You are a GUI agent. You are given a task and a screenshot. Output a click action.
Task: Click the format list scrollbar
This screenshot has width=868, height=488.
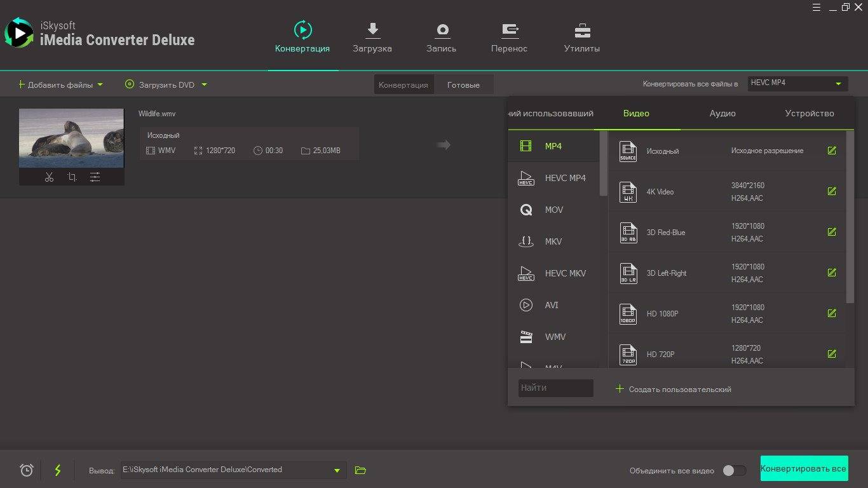[604, 163]
